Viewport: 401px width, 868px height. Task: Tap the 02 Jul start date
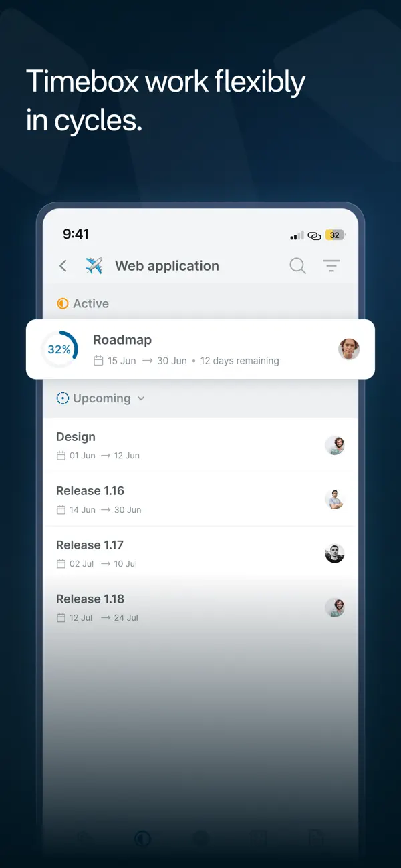pyautogui.click(x=82, y=564)
